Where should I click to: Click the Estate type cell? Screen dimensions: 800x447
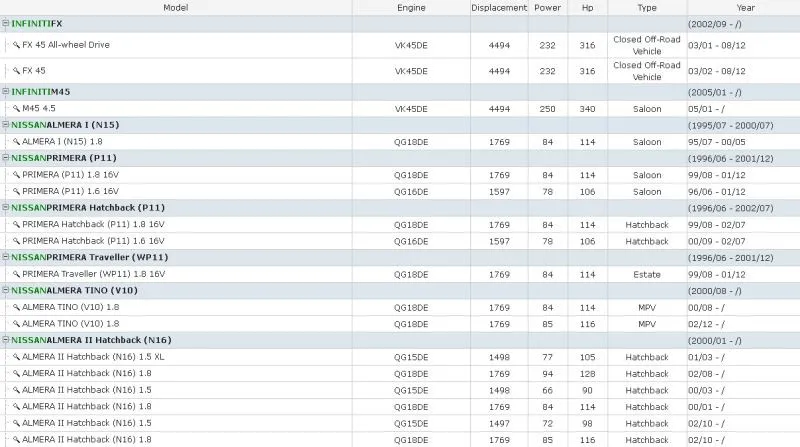[647, 275]
